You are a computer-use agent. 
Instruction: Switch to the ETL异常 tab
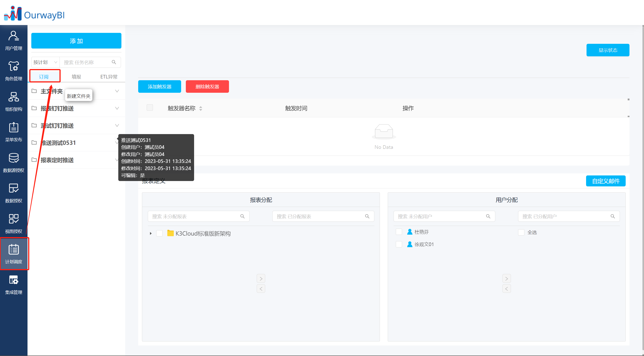109,77
